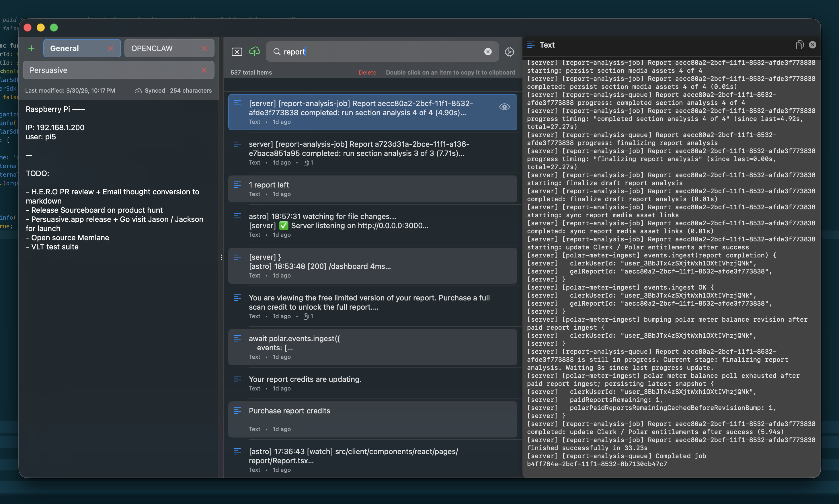
Task: Click the Synced cloud icon
Action: 138,91
